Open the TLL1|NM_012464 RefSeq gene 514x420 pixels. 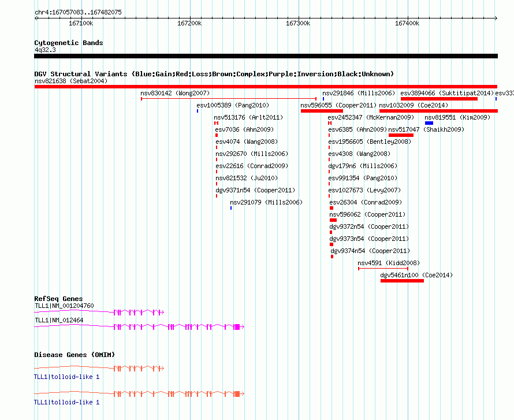(x=59, y=320)
